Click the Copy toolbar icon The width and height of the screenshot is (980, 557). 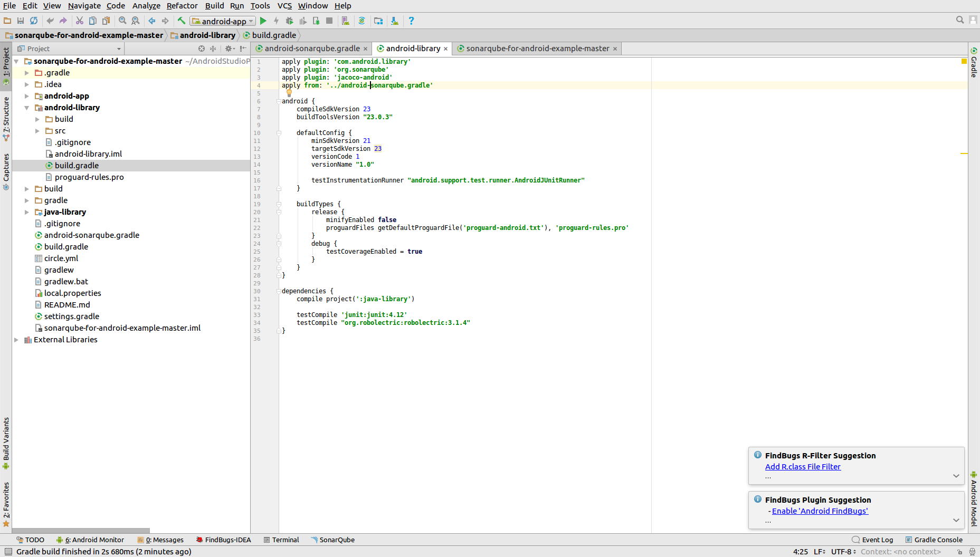click(x=93, y=21)
